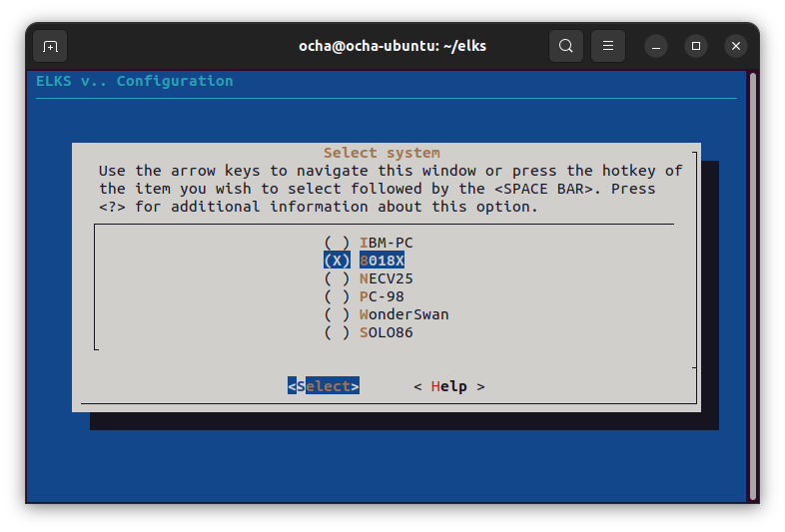Screen dimensions: 785x532
Task: Click the selected 8018X radio marker
Action: [338, 261]
